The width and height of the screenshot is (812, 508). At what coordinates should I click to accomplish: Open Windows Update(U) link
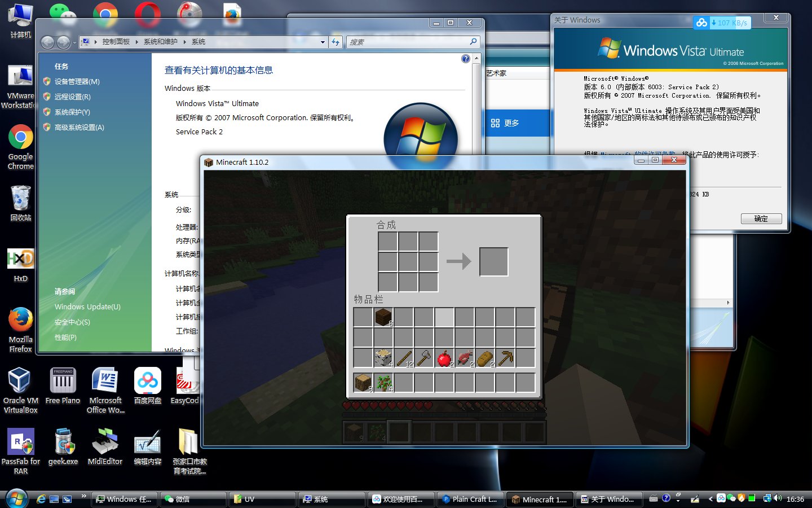pyautogui.click(x=87, y=307)
